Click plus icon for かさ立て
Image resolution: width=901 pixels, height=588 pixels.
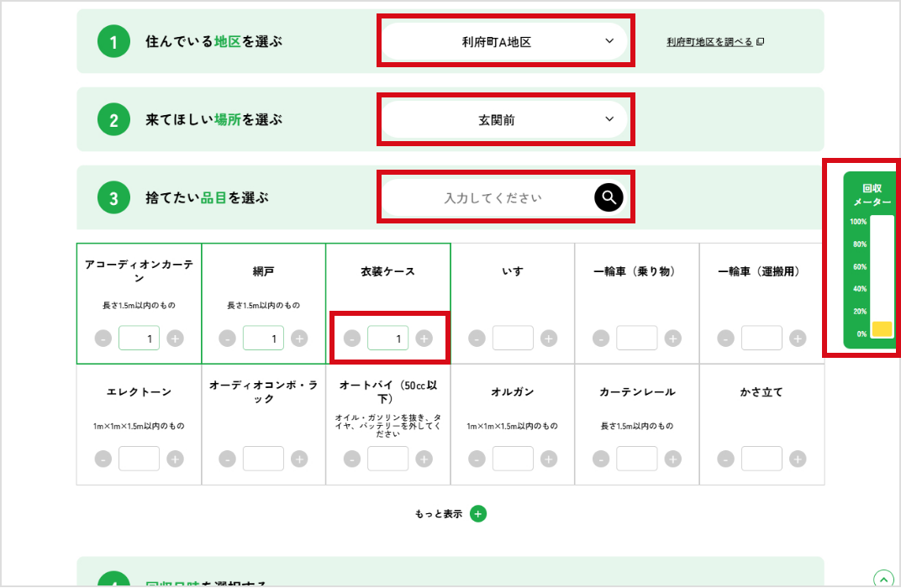point(798,459)
